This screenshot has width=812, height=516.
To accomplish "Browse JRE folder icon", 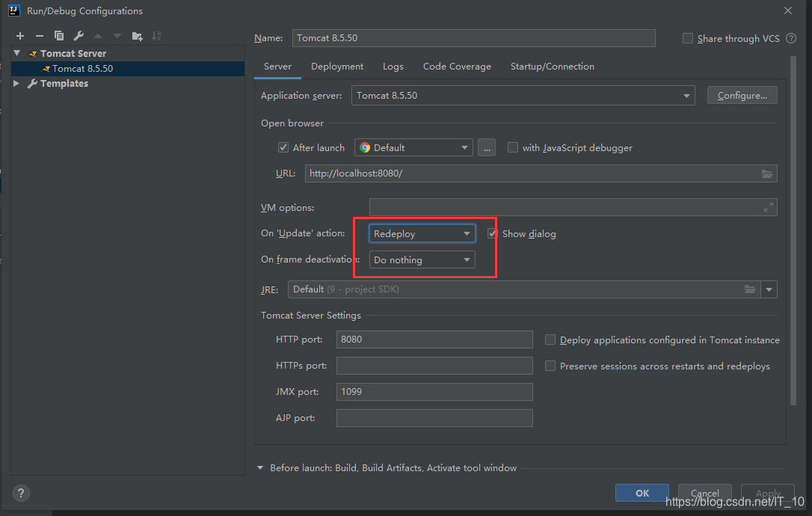I will 750,289.
